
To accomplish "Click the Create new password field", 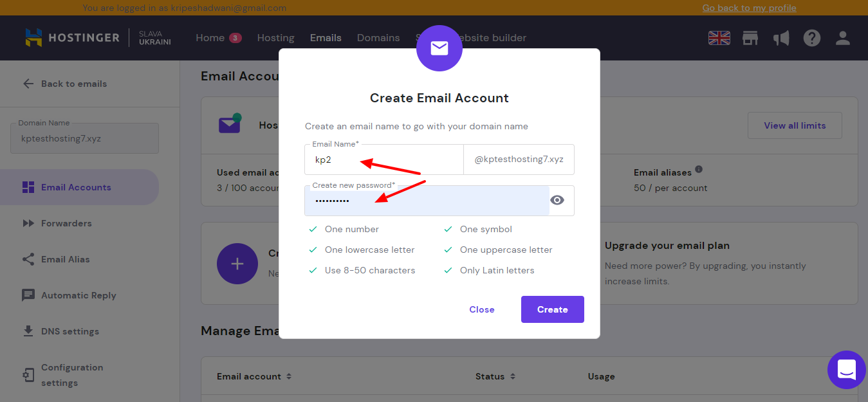I will point(426,201).
